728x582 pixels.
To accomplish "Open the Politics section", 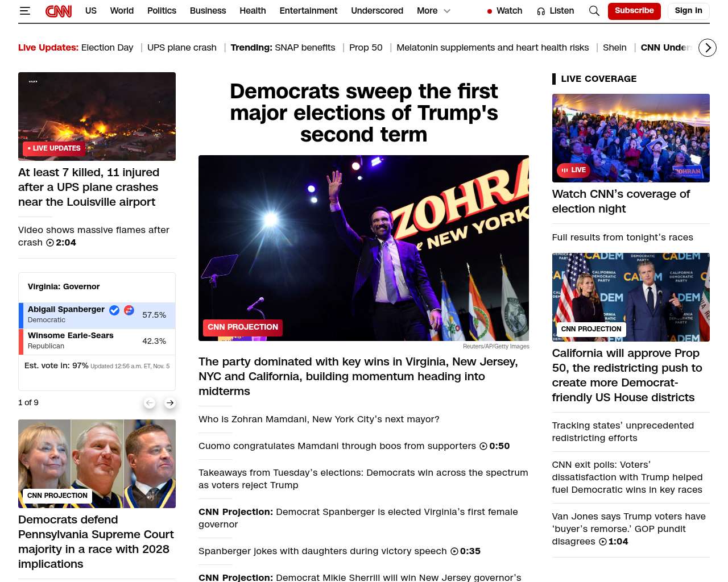I will point(162,11).
